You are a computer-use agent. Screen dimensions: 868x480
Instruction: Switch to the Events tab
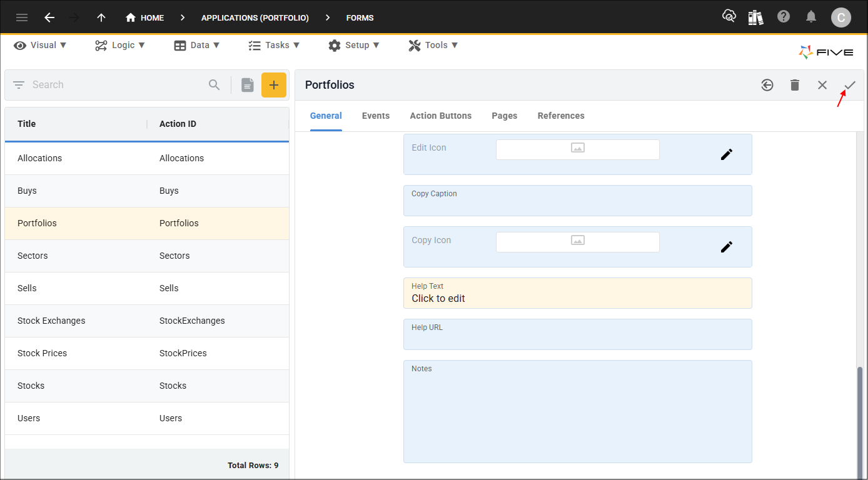coord(376,116)
